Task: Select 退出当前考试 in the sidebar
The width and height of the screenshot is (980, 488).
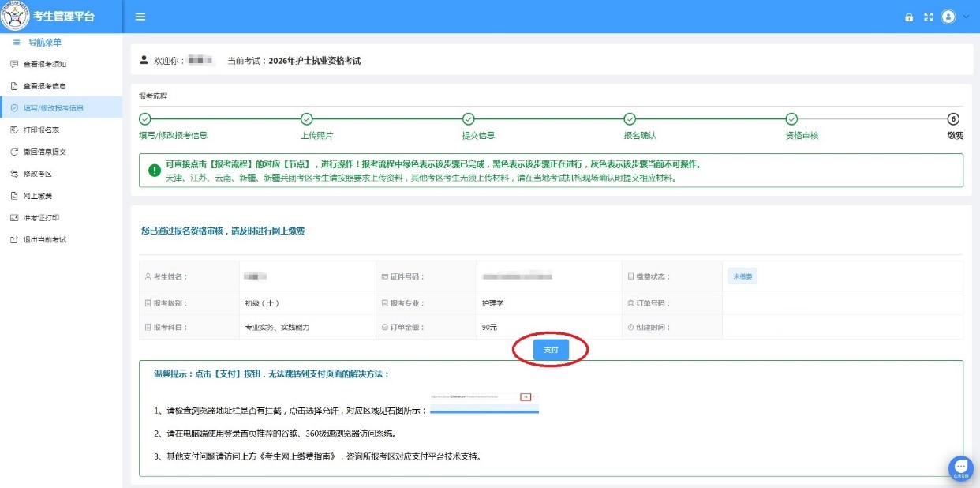Action: [x=44, y=239]
